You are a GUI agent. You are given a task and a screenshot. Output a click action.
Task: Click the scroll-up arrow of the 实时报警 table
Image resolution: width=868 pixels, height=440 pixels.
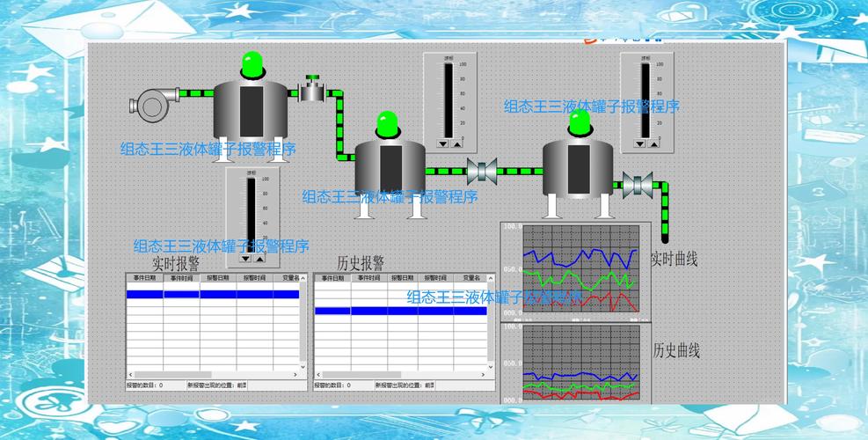coord(303,276)
